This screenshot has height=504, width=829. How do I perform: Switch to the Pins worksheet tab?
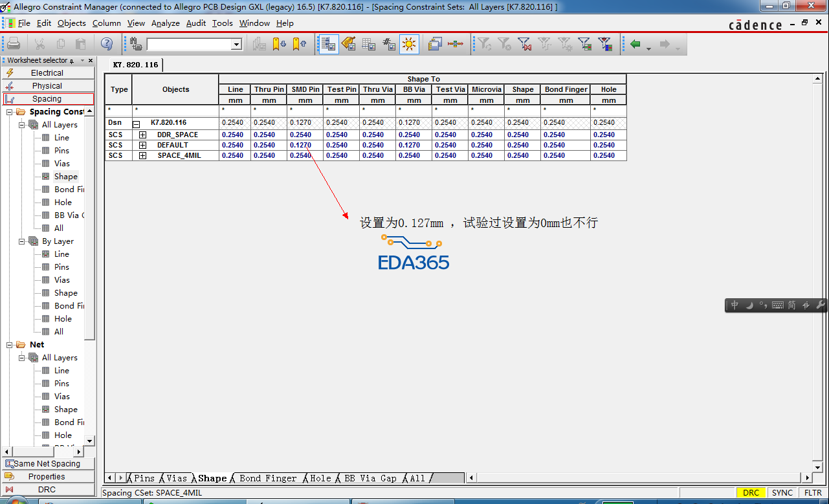coord(144,478)
